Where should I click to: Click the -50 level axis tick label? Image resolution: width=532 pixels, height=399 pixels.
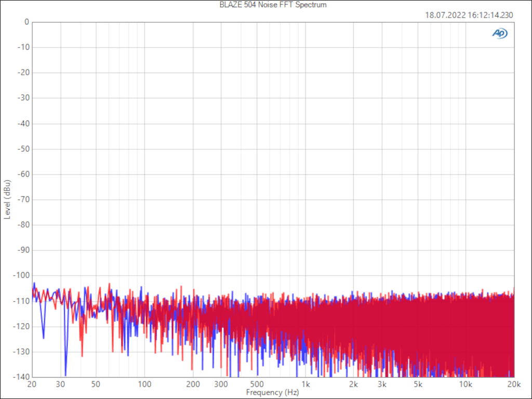(x=23, y=149)
